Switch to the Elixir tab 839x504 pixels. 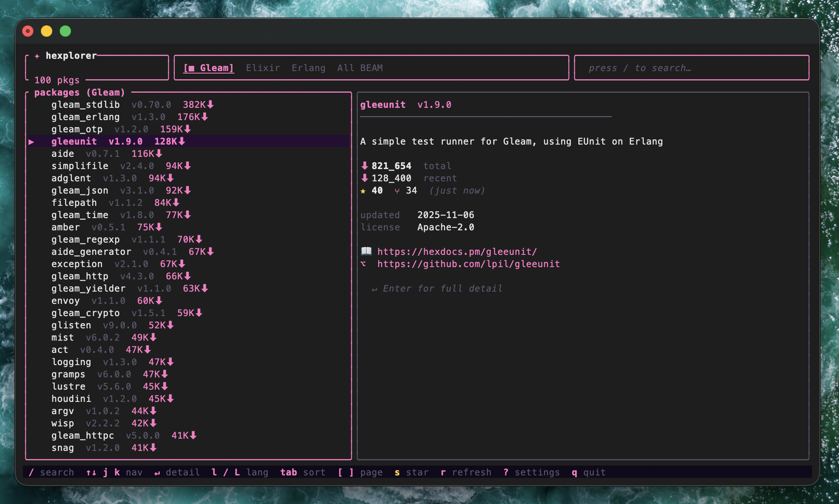tap(263, 68)
